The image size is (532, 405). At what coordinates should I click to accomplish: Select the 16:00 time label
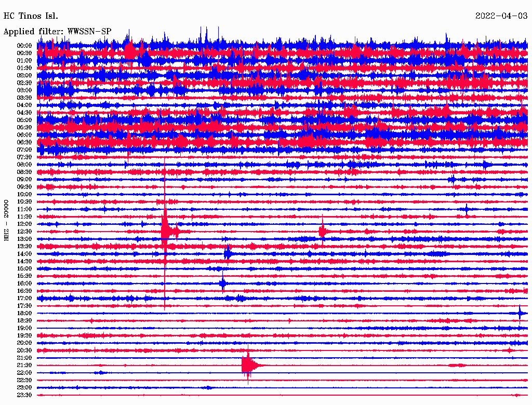[x=24, y=283]
